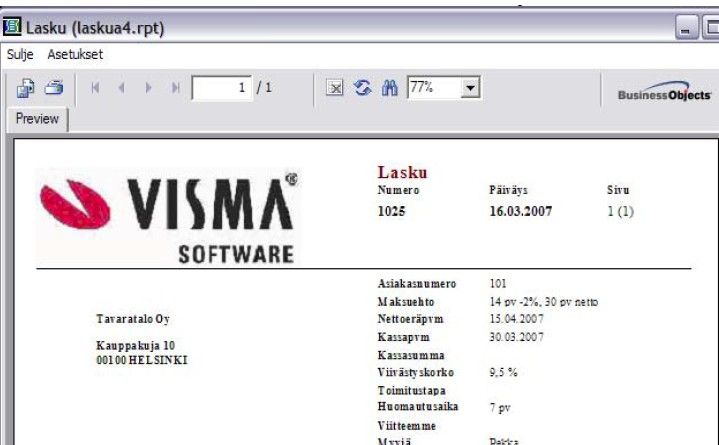Click cash date 30.03.2007
Viewport: 719px width, 445px height.
(516, 337)
